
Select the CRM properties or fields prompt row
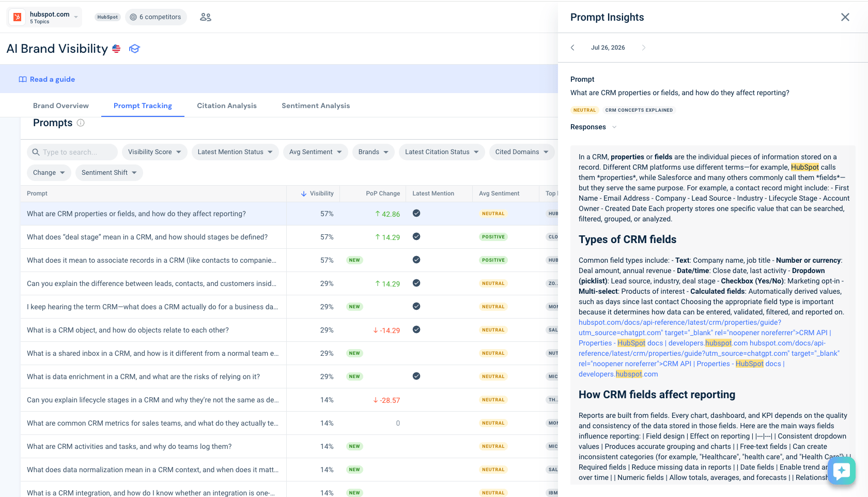[289, 214]
